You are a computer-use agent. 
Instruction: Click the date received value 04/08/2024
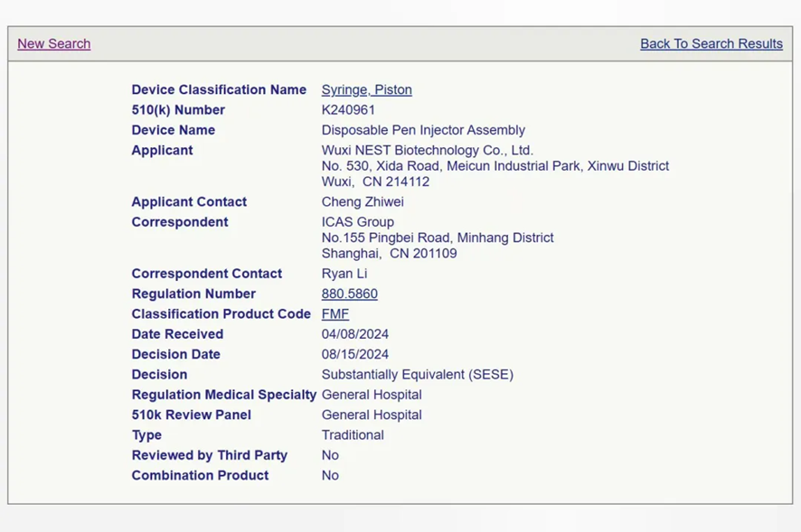coord(355,334)
